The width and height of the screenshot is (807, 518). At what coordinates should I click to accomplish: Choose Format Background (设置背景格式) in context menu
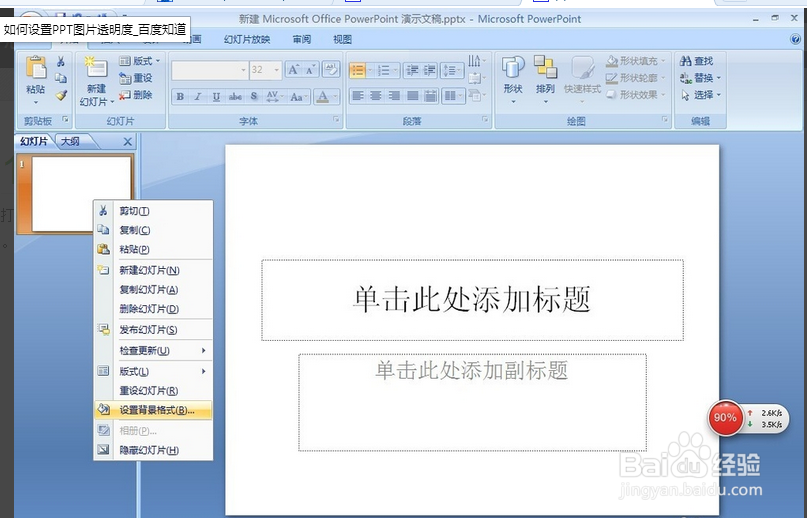(x=153, y=410)
